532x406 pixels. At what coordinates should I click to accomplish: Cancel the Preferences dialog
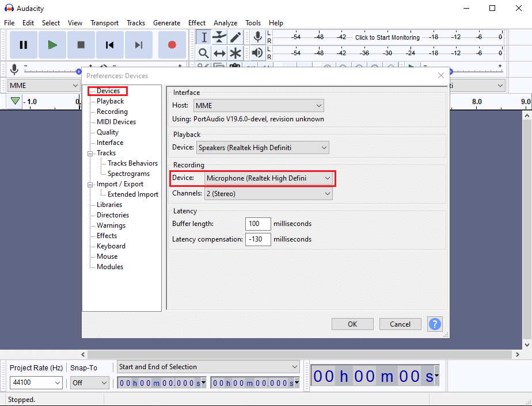(400, 324)
